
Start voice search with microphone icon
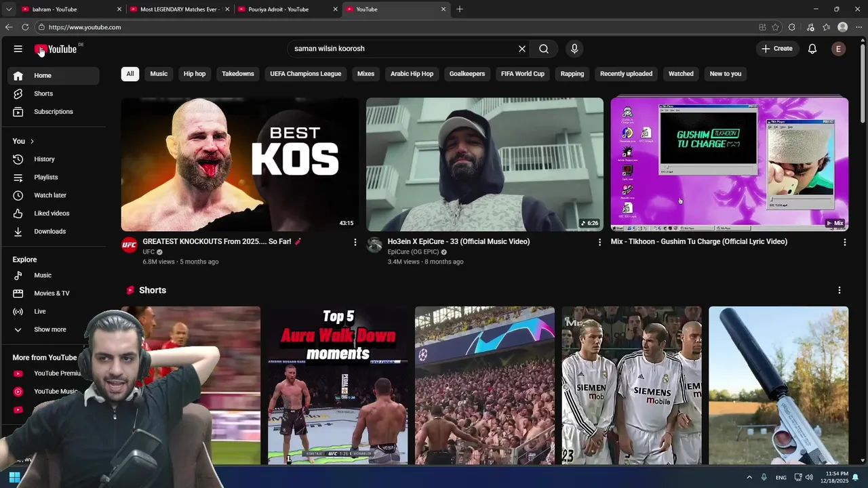click(574, 49)
